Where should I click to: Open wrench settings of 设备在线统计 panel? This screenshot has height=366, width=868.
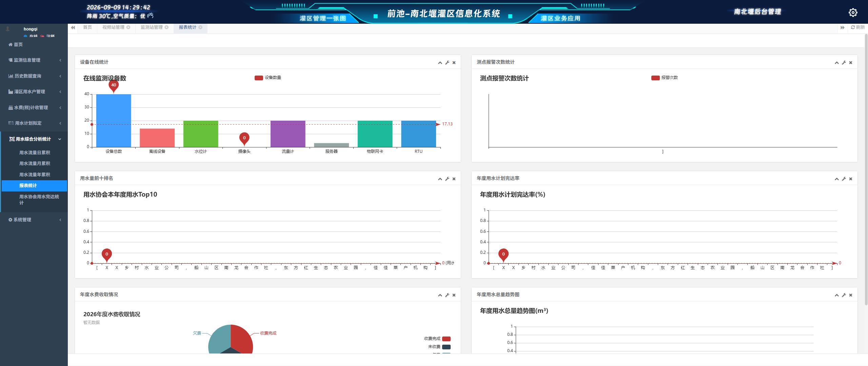[x=447, y=63]
